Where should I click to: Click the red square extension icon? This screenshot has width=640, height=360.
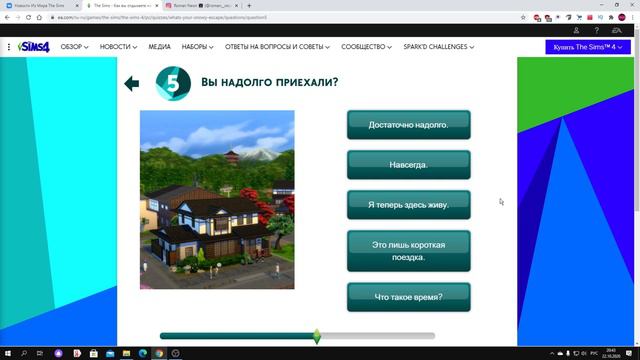point(590,18)
